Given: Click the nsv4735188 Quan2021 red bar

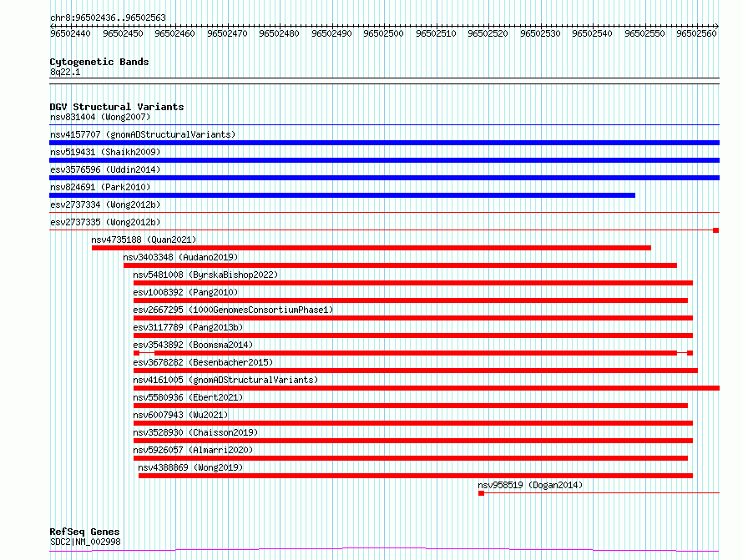Looking at the screenshot, I should [371, 248].
